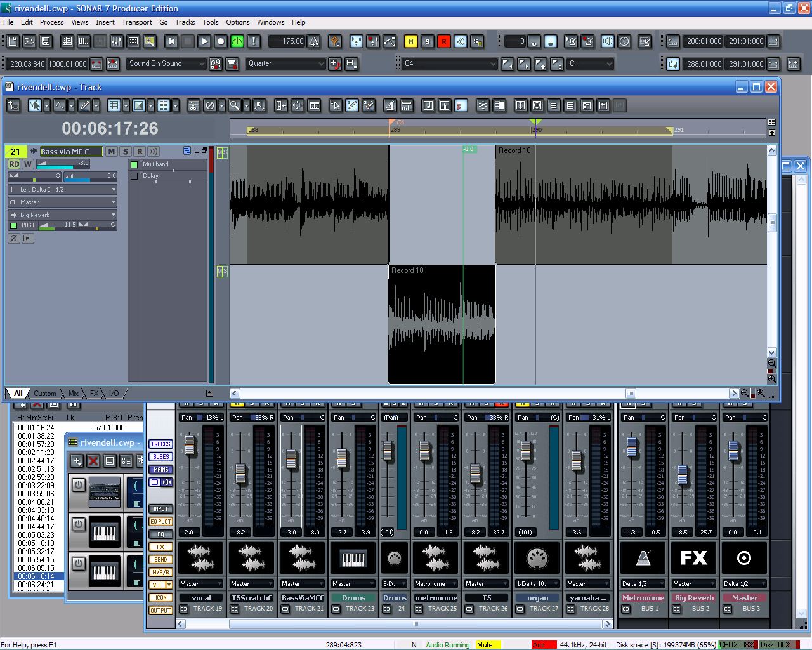
Task: Click the SEND button in Console view
Action: point(160,560)
